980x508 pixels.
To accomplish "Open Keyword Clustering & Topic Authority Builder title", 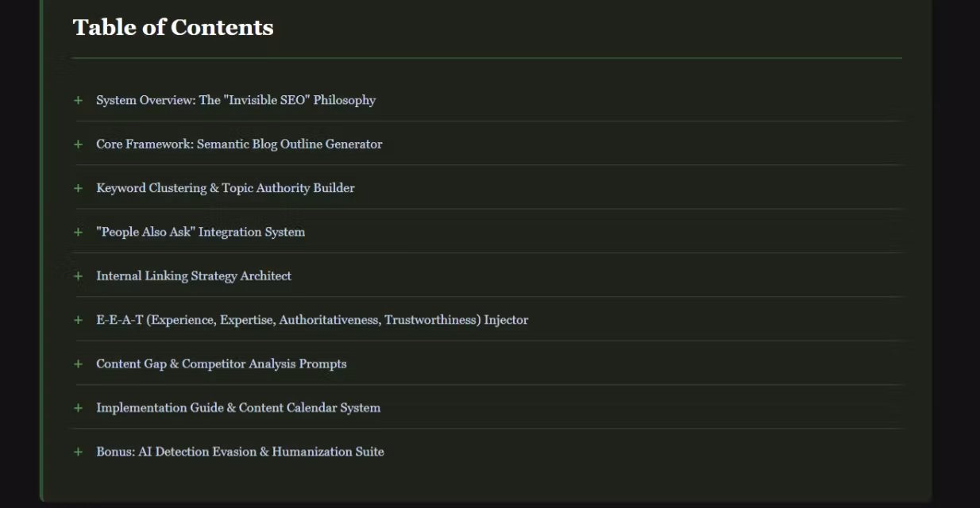I will click(226, 188).
